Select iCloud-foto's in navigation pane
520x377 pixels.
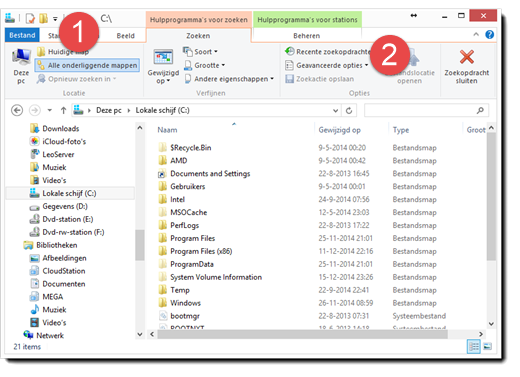tap(64, 142)
